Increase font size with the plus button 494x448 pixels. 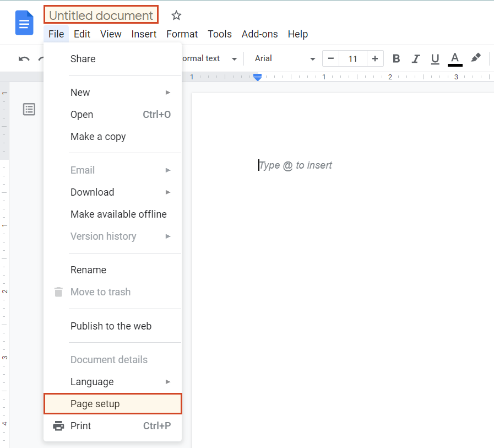coord(374,58)
